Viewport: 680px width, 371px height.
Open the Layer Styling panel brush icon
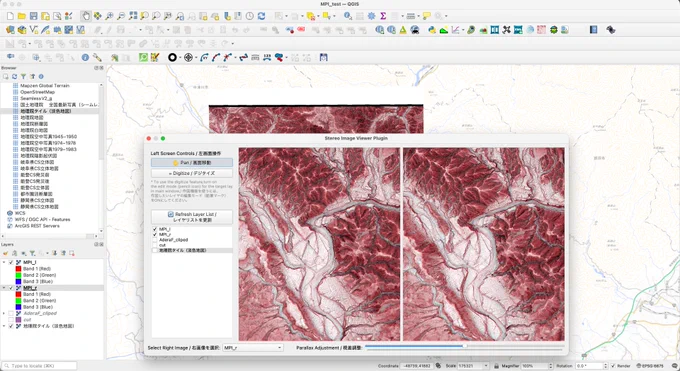click(6, 253)
